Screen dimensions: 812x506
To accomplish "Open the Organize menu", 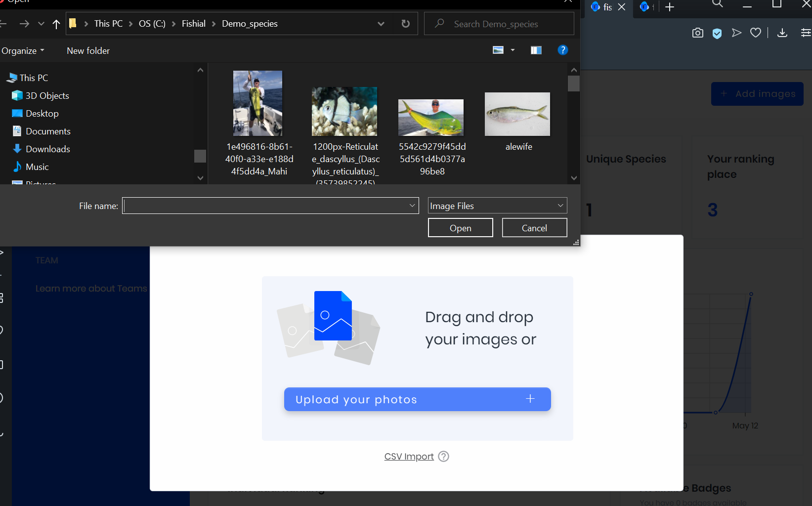I will (23, 51).
